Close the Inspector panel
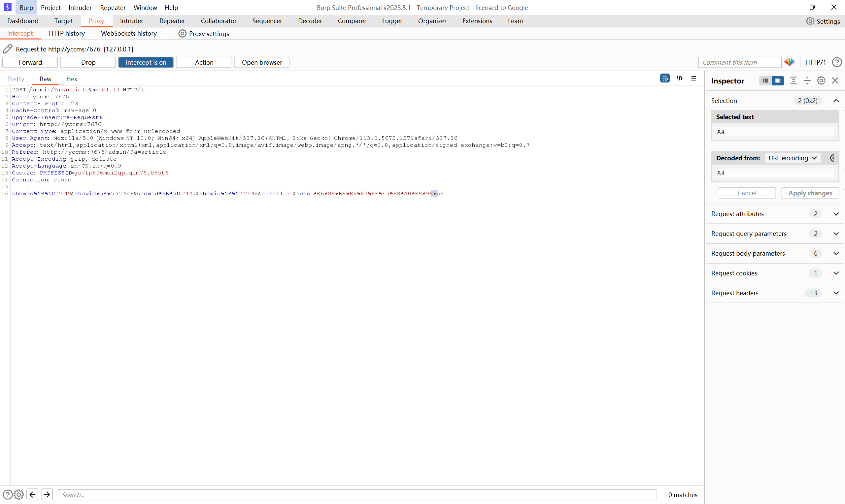The width and height of the screenshot is (845, 504). pyautogui.click(x=835, y=81)
